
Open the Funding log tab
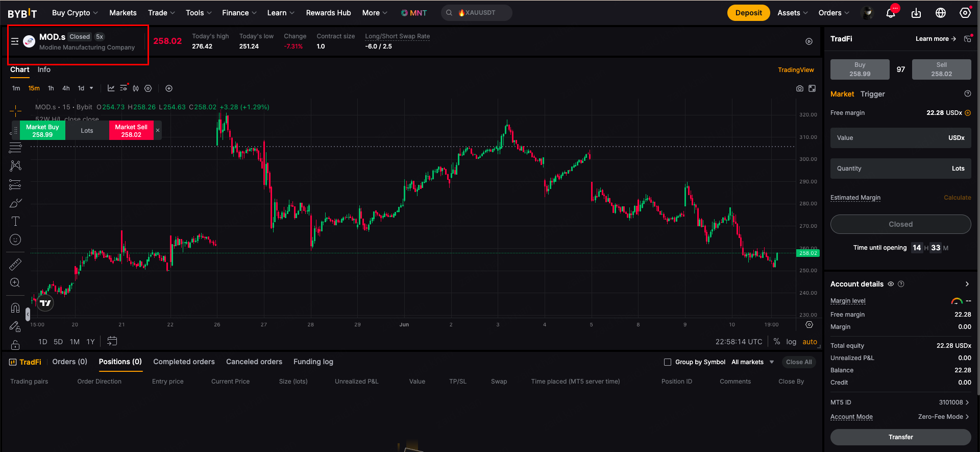tap(313, 362)
